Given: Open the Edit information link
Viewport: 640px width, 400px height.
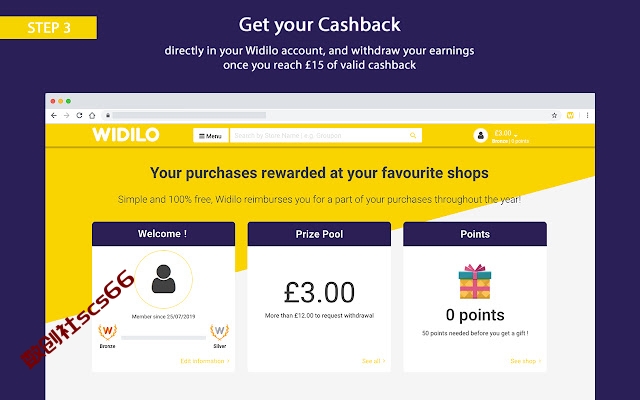Looking at the screenshot, I should point(205,361).
